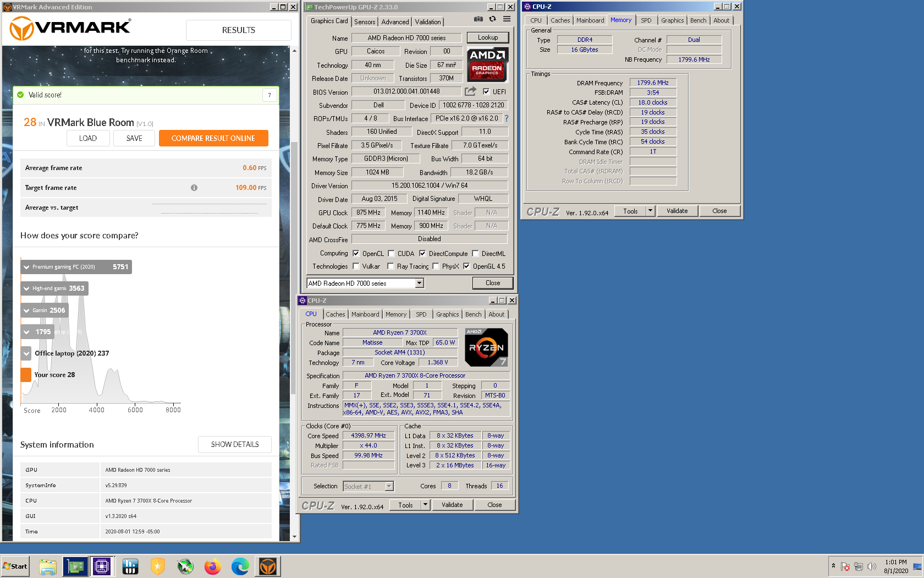The image size is (924, 578).
Task: Click the RESULTS tab in VRMark header
Action: pyautogui.click(x=239, y=30)
